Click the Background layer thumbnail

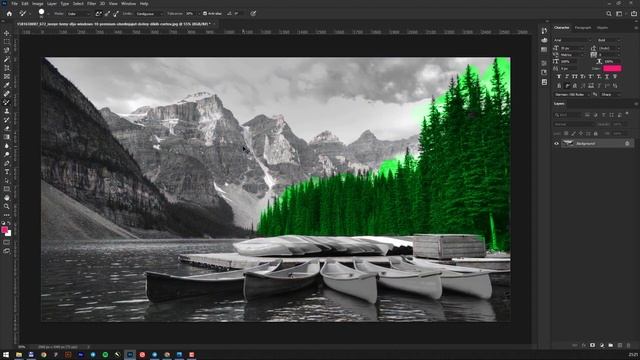point(568,143)
